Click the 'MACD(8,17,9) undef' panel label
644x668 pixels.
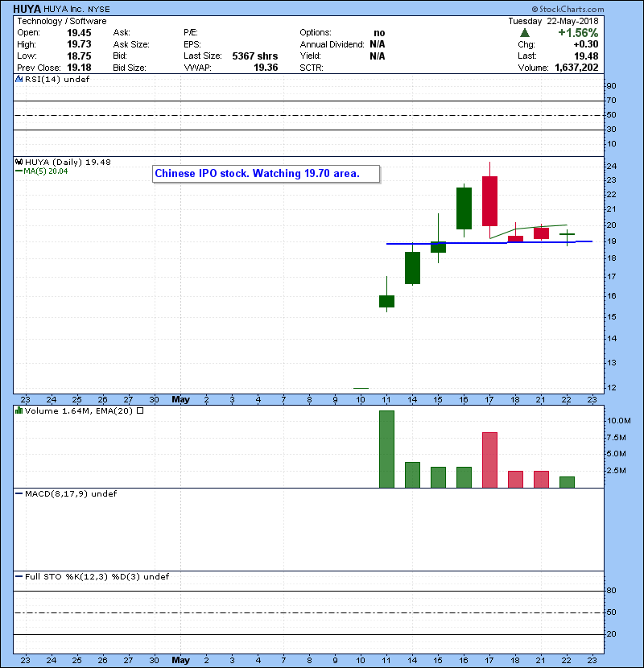click(x=71, y=494)
